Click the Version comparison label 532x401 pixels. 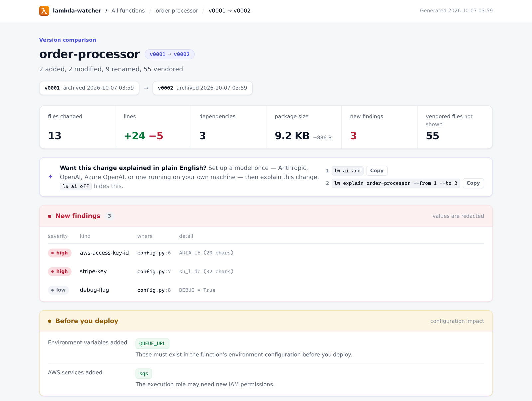pyautogui.click(x=67, y=40)
